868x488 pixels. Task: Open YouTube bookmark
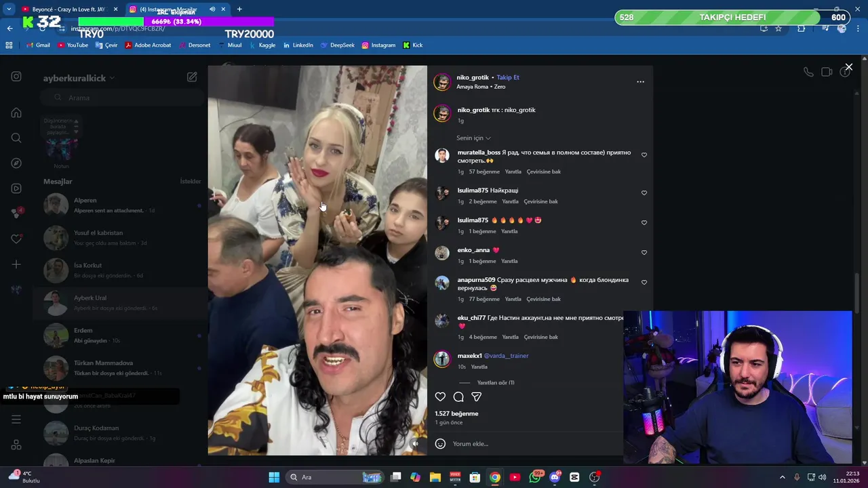[x=73, y=45]
